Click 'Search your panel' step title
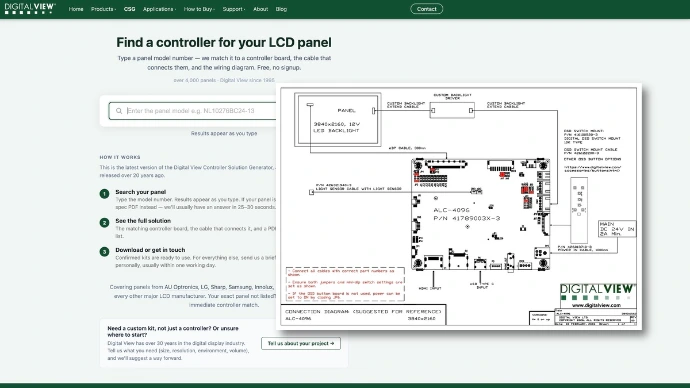This screenshot has height=388, width=690. tap(140, 192)
